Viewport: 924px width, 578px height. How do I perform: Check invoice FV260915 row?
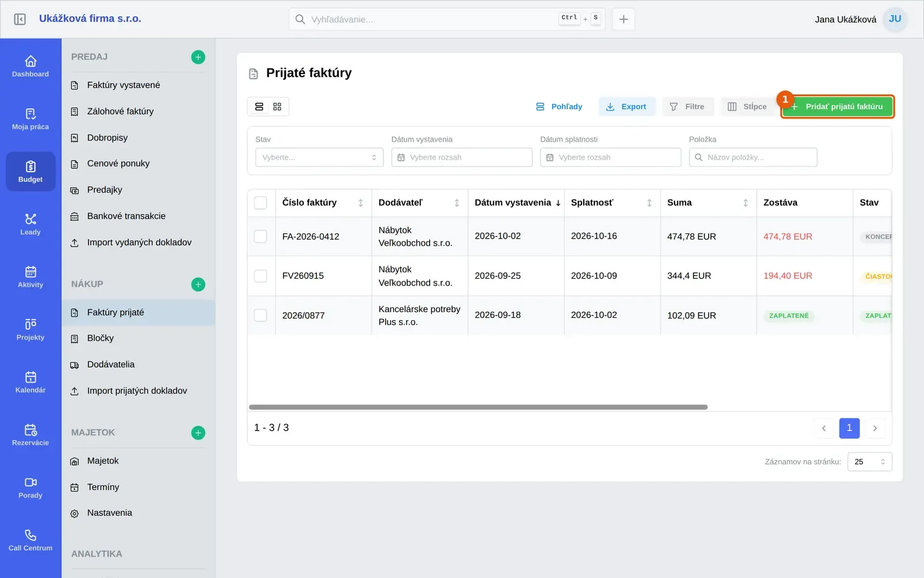tap(260, 276)
